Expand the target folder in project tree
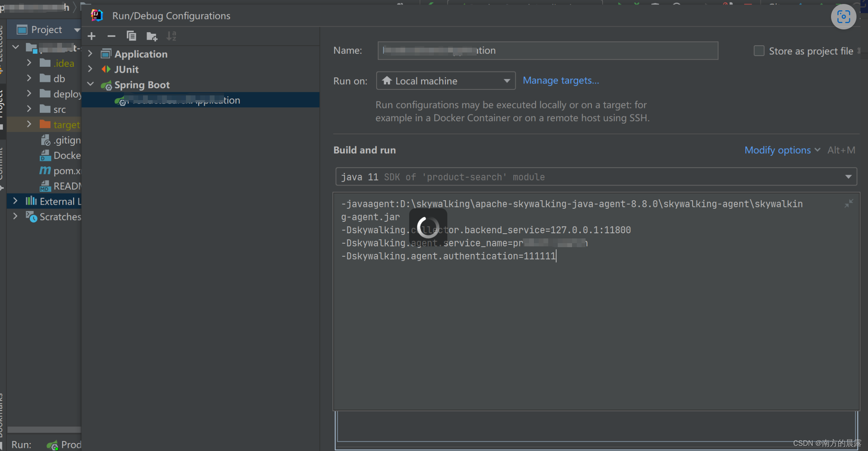868x451 pixels. point(29,124)
